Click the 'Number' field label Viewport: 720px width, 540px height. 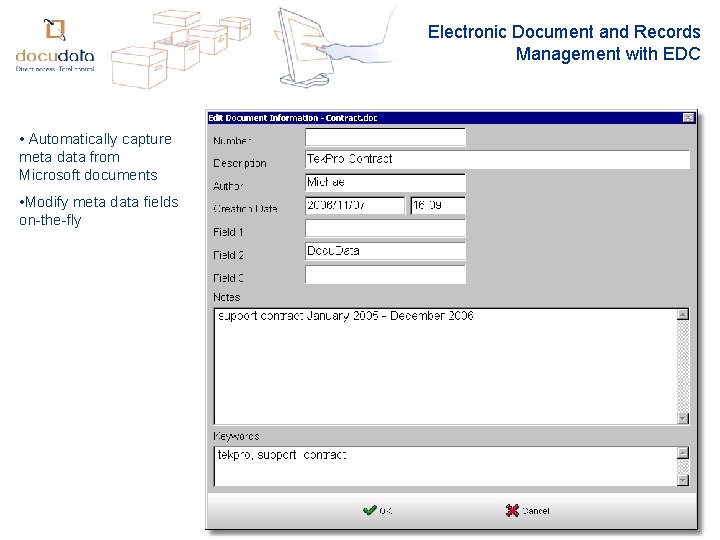(232, 141)
